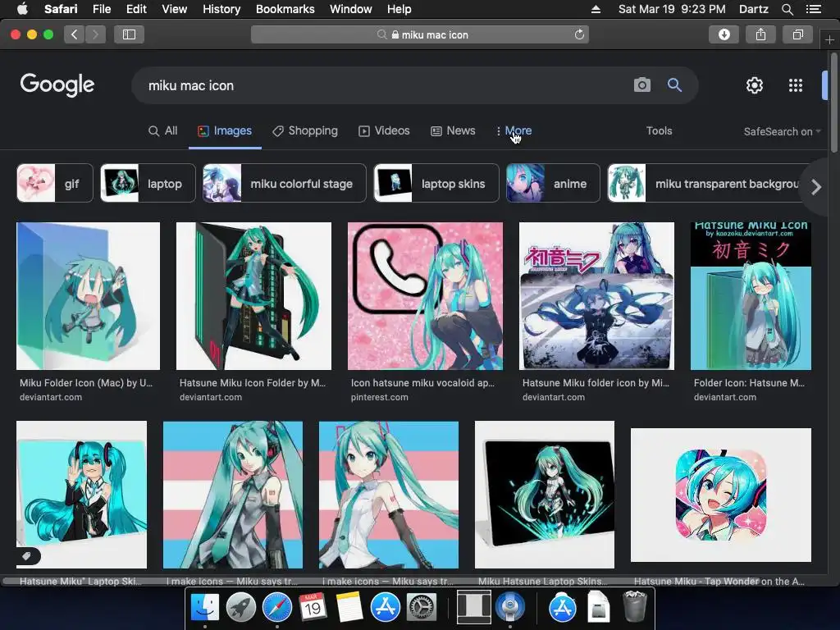
Task: Filter by miku colorful stage chip
Action: coord(285,183)
